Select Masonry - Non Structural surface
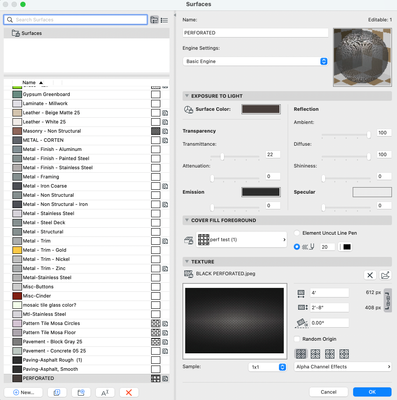This screenshot has height=400, width=397. tap(87, 131)
